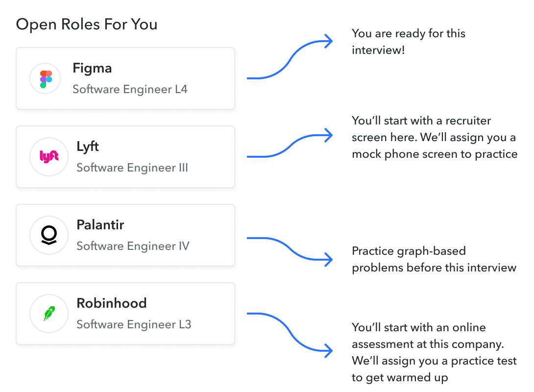
Task: Select the recruiter screen annotation text
Action: pyautogui.click(x=435, y=137)
